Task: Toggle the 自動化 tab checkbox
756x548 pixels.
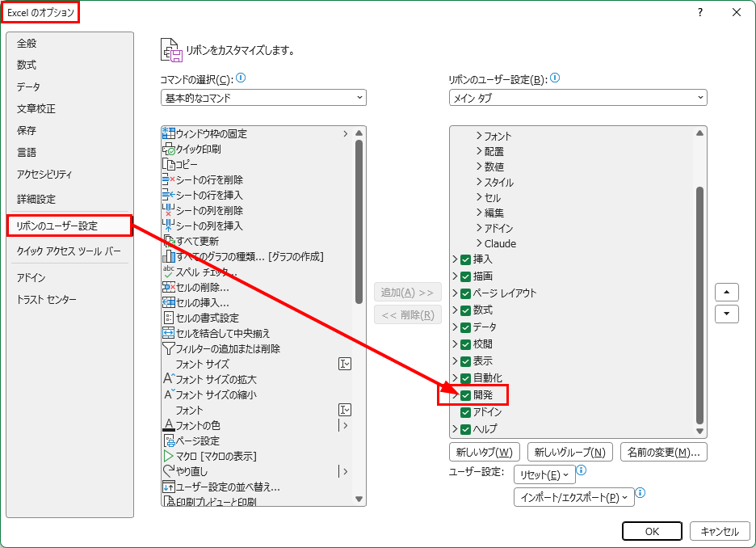Action: point(465,378)
